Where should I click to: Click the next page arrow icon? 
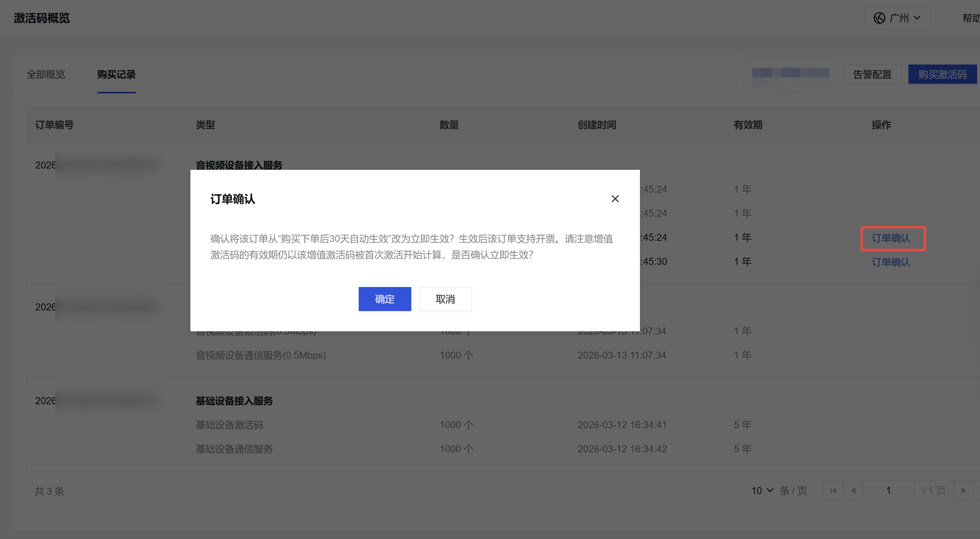coord(963,490)
